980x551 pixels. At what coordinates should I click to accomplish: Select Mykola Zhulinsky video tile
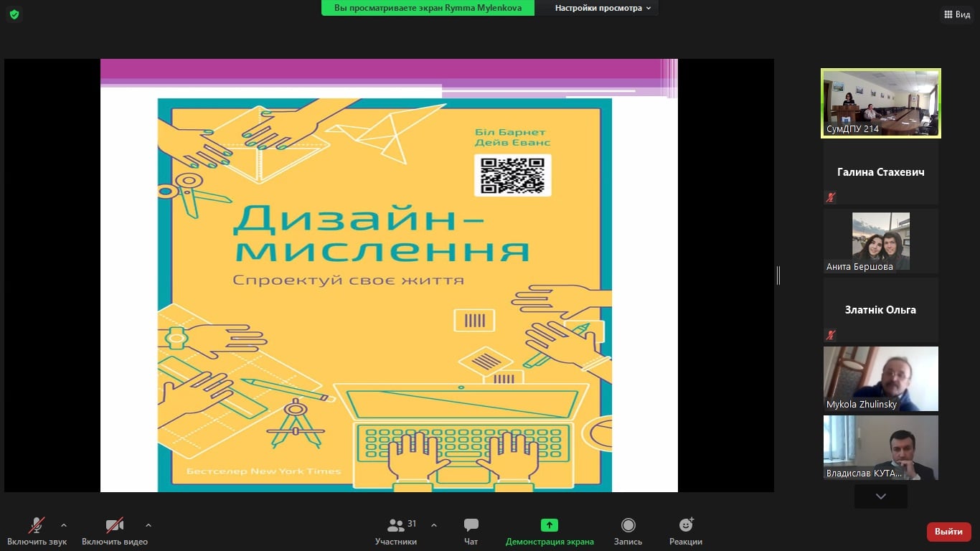pyautogui.click(x=881, y=379)
